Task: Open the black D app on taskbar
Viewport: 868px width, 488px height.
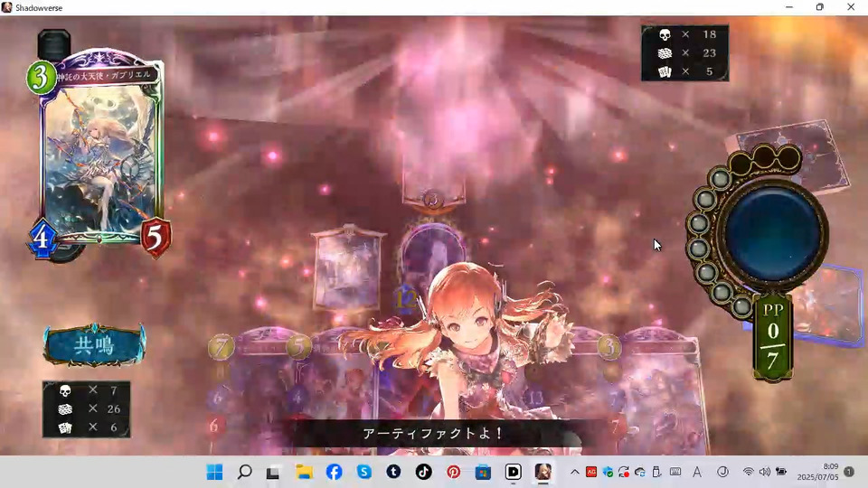Action: [x=514, y=472]
